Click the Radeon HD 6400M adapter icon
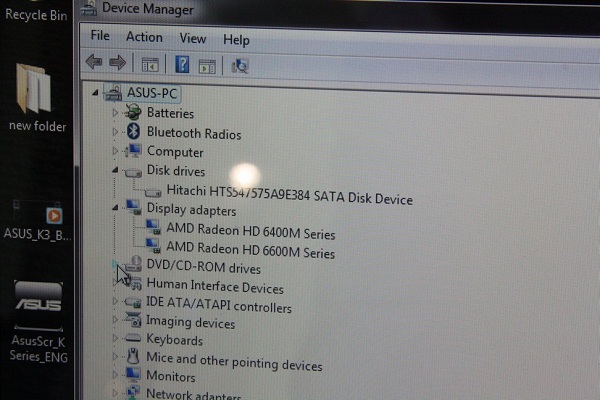 tap(153, 227)
